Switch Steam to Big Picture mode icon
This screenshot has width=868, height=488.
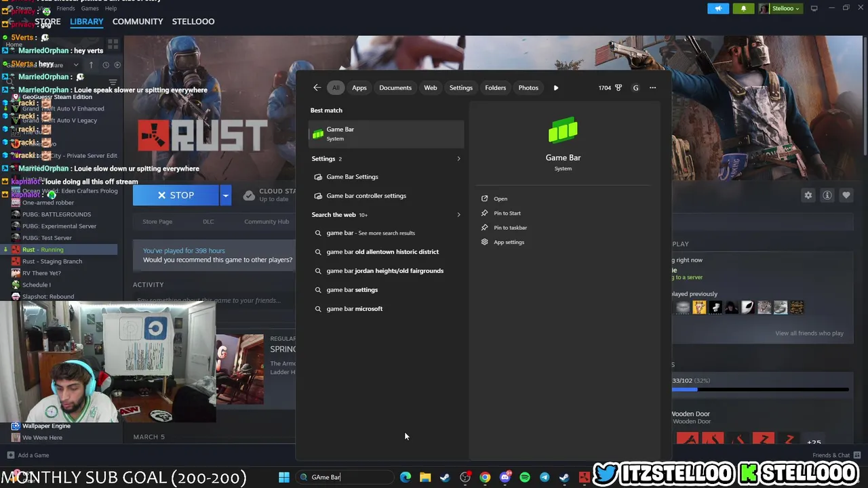click(x=814, y=8)
